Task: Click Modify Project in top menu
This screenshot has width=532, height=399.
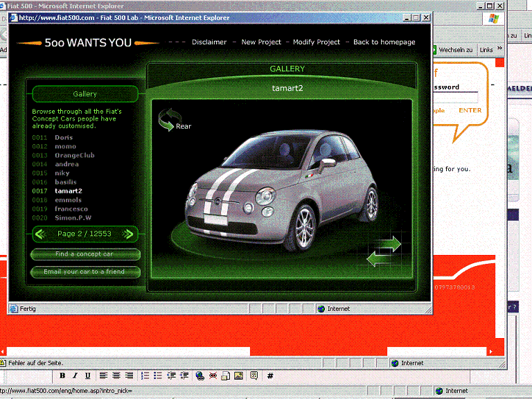Action: tap(317, 42)
